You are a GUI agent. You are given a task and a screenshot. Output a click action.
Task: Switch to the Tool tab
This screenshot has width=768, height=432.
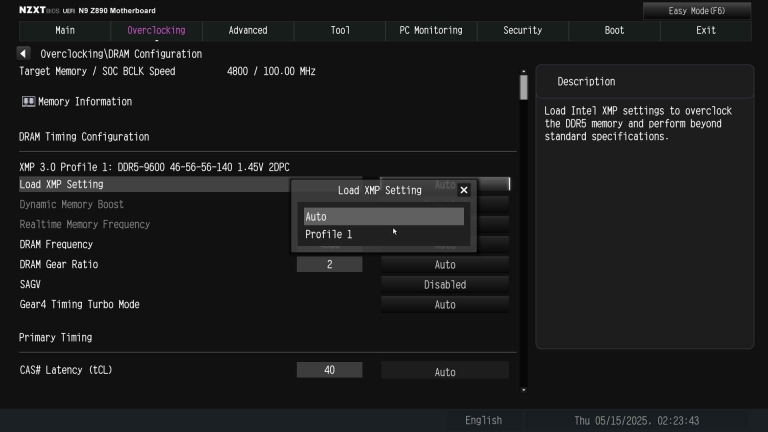pyautogui.click(x=340, y=30)
